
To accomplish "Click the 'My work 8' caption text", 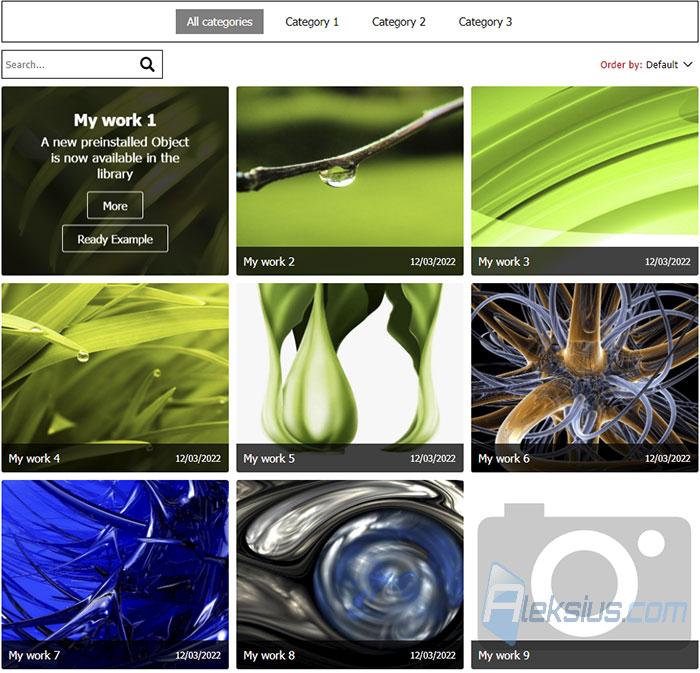I will pos(269,655).
